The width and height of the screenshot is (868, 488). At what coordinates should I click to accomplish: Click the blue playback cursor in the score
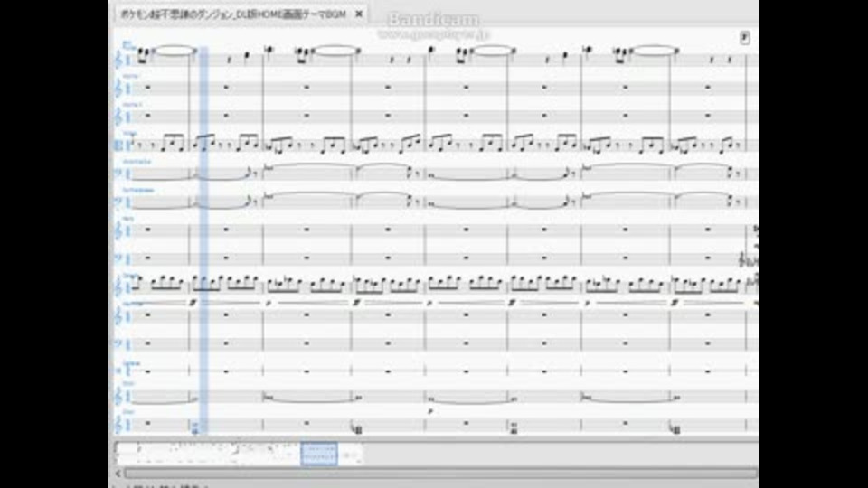(203, 241)
